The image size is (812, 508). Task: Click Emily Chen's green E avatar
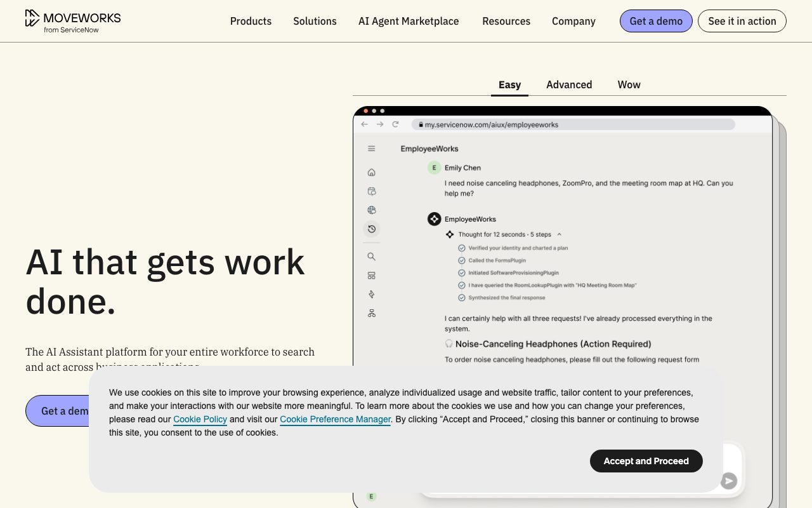434,168
